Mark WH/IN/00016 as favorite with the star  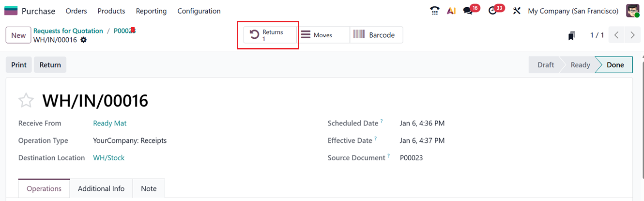tap(26, 101)
